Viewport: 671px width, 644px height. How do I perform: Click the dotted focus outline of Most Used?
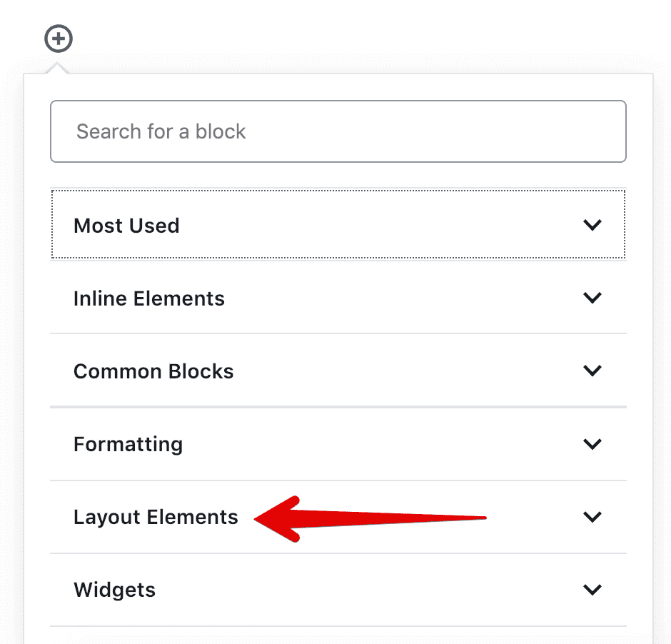(338, 224)
